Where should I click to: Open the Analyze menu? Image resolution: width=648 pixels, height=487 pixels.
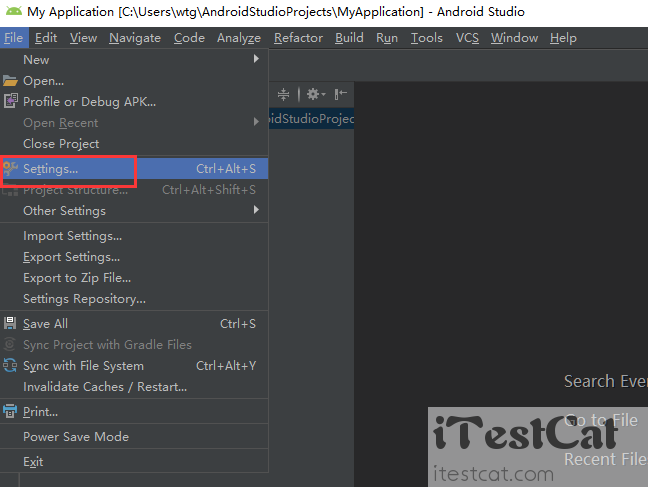[x=239, y=38]
